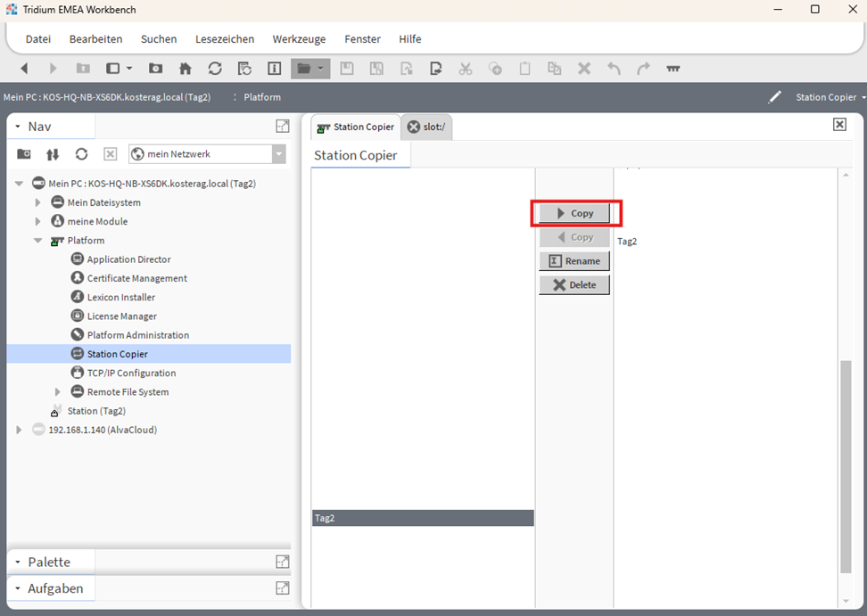This screenshot has height=616, width=867.
Task: Maximize the Nav side panel
Action: tap(283, 127)
